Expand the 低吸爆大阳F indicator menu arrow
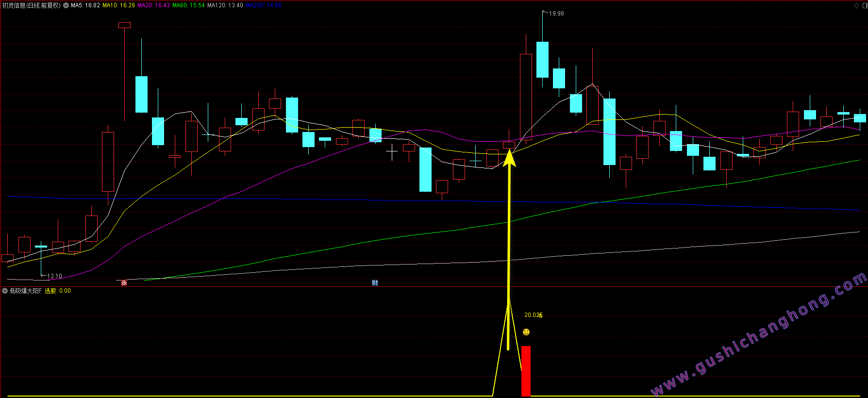 [5, 291]
